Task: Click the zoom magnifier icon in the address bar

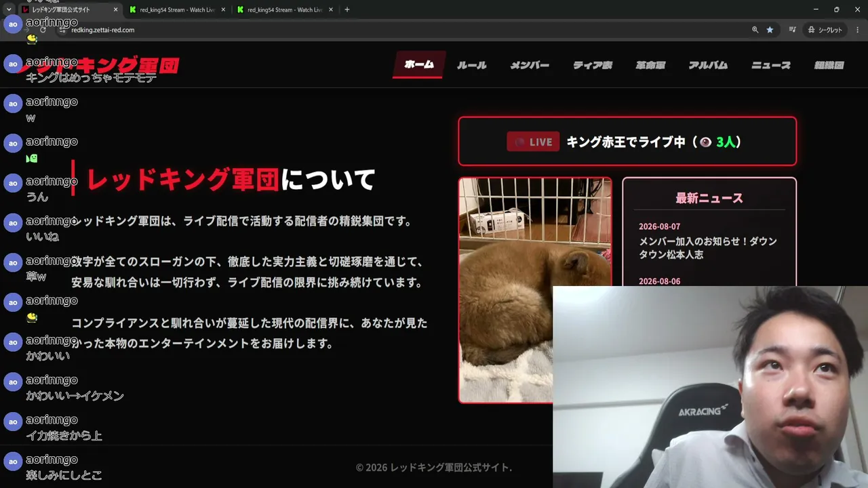Action: (755, 30)
